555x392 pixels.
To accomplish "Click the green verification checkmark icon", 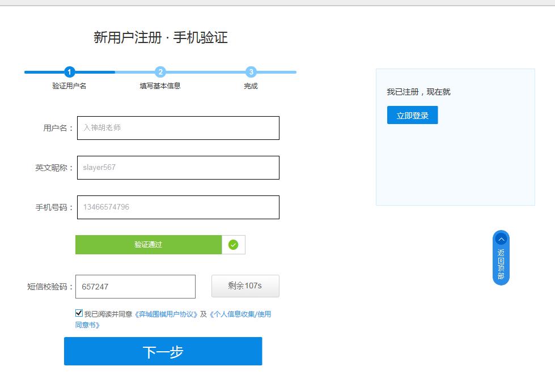I will (234, 244).
